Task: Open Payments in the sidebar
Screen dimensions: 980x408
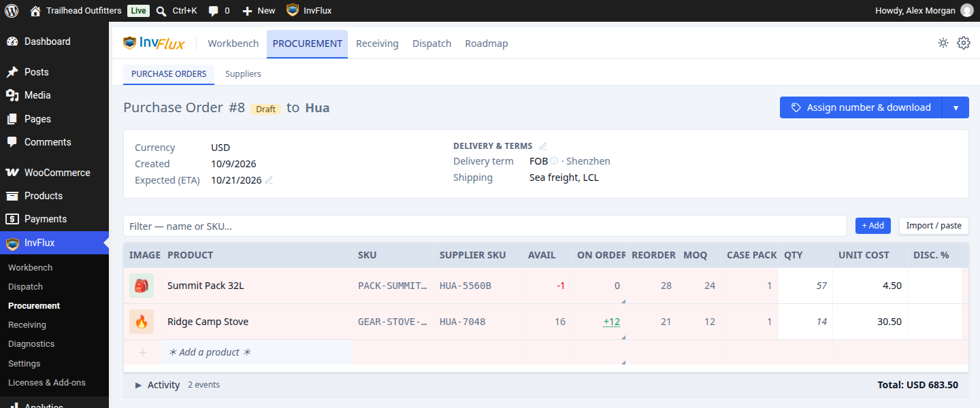Action: click(x=54, y=219)
